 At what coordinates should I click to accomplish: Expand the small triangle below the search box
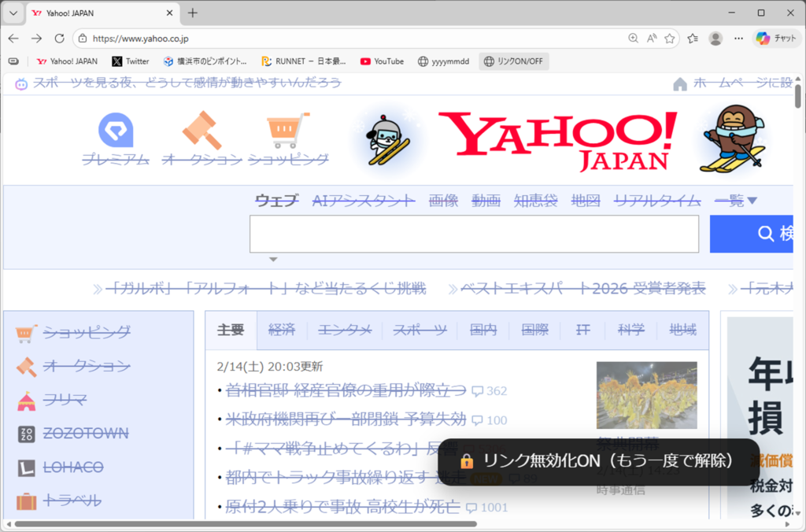[273, 259]
